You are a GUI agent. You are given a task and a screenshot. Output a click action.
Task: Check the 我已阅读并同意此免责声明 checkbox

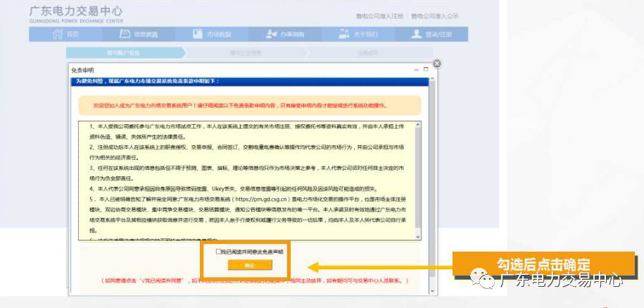tap(218, 251)
